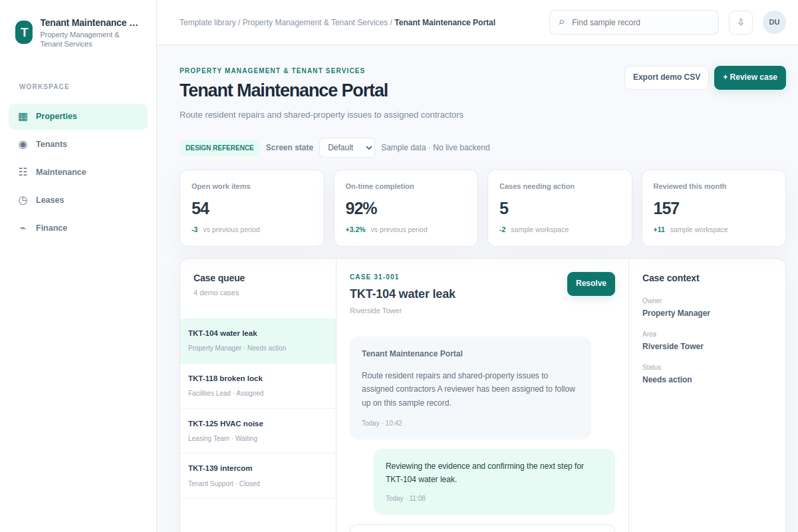Viewport: 798px width, 532px height.
Task: Click the green reviewer reply message bubble
Action: (x=494, y=481)
